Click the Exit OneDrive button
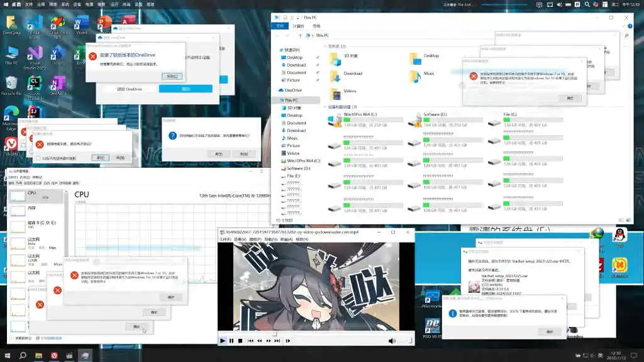Screen dimensions: 644x362 (130, 89)
